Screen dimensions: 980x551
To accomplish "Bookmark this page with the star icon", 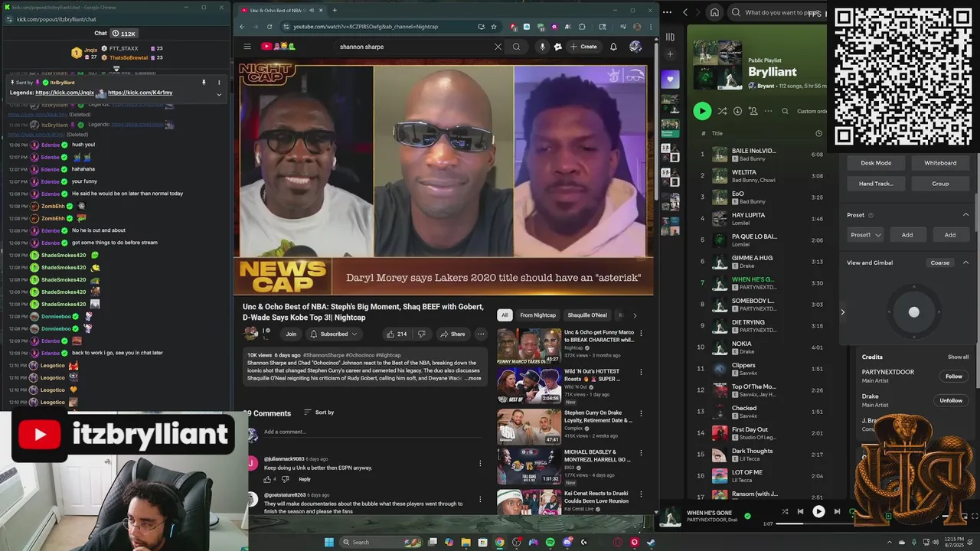I will pyautogui.click(x=494, y=27).
